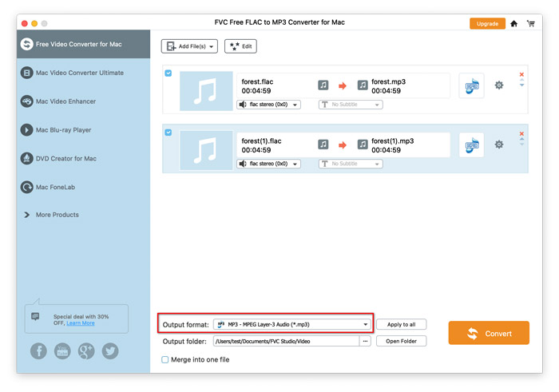Viewport: 559px width, 392px height.
Task: Click the Edit button
Action: [240, 46]
